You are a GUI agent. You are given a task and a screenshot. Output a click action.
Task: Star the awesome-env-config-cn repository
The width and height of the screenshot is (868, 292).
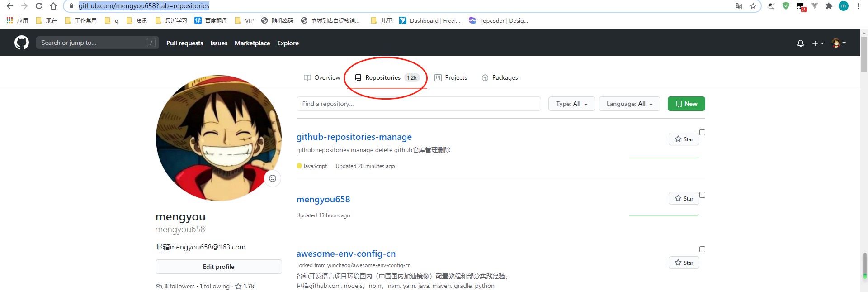684,263
